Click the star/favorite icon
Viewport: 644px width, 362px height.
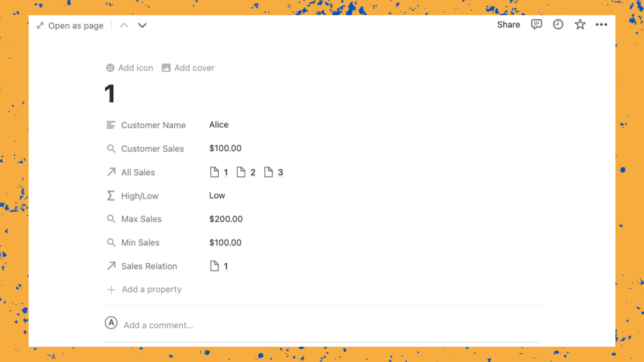[580, 24]
